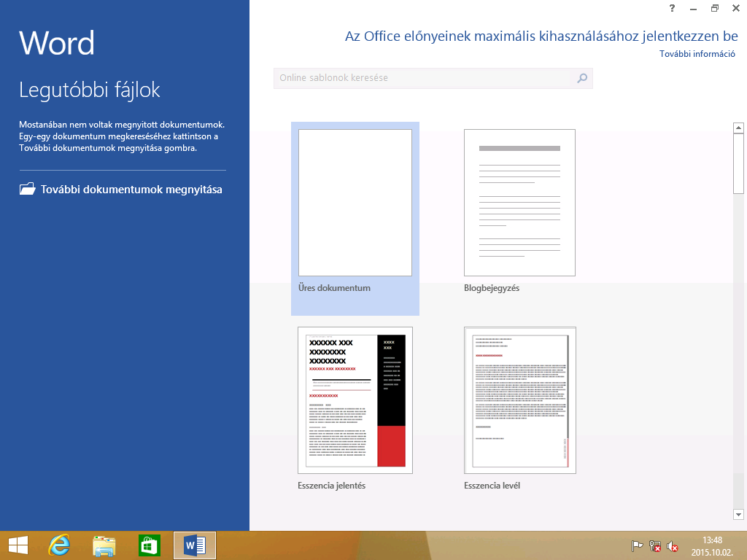Click the muted volume tray icon
This screenshot has height=560, width=747.
click(x=672, y=546)
